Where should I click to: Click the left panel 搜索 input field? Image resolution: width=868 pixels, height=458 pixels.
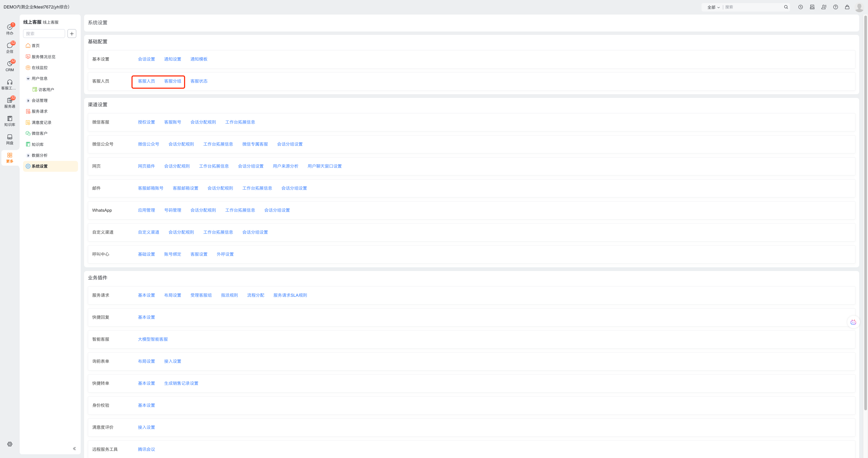pyautogui.click(x=44, y=34)
